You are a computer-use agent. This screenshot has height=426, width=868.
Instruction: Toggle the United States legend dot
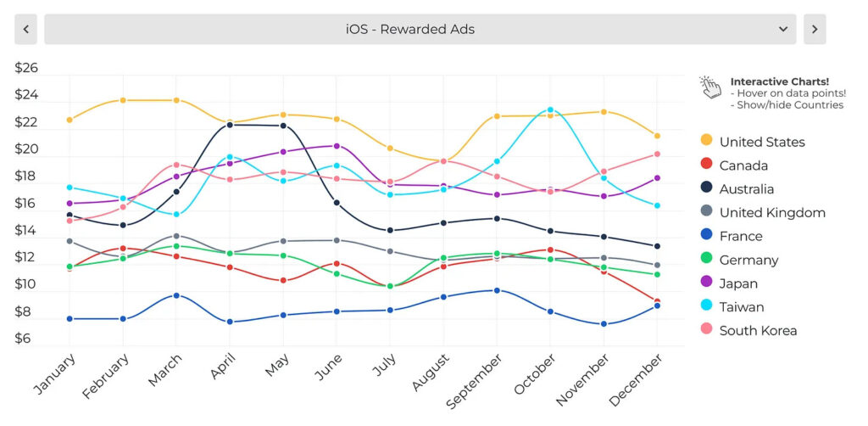tap(706, 141)
